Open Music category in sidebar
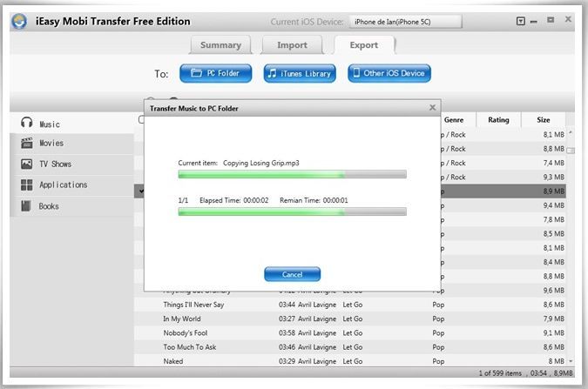 click(x=72, y=123)
